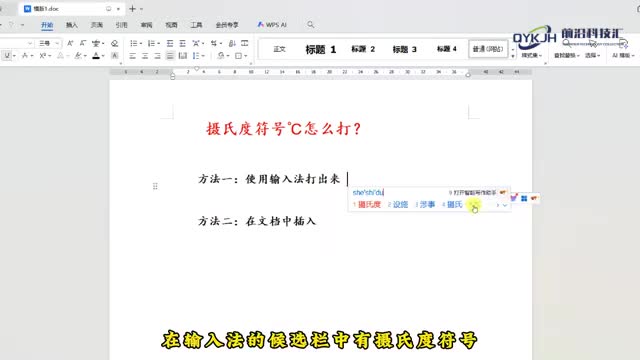Open the font name dropdown arrow
The width and height of the screenshot is (640, 360).
click(x=30, y=43)
